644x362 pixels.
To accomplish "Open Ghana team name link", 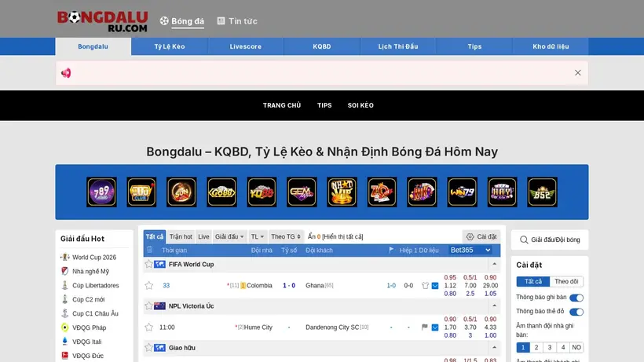I will coord(315,286).
